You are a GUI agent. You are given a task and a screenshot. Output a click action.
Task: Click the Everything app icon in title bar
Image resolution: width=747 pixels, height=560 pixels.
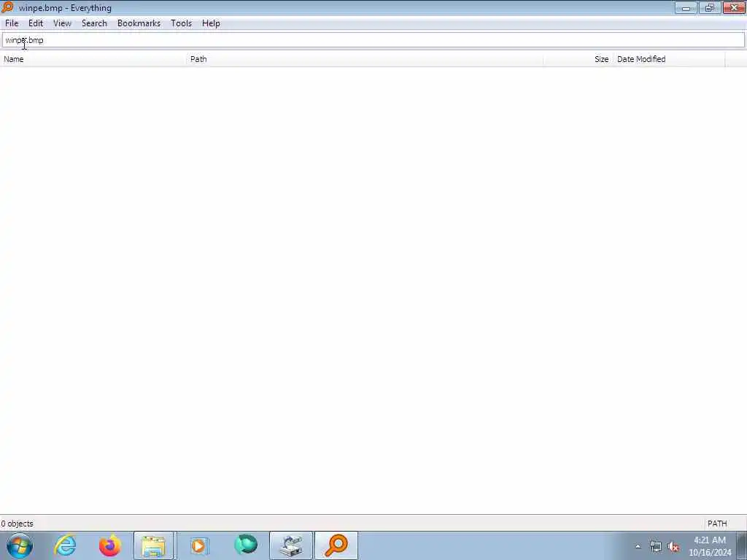[7, 7]
